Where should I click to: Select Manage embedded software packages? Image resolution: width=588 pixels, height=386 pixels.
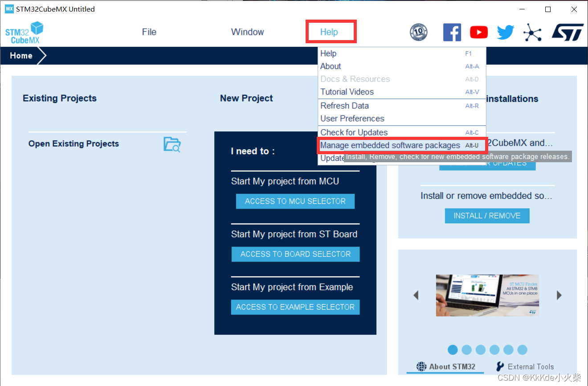402,145
